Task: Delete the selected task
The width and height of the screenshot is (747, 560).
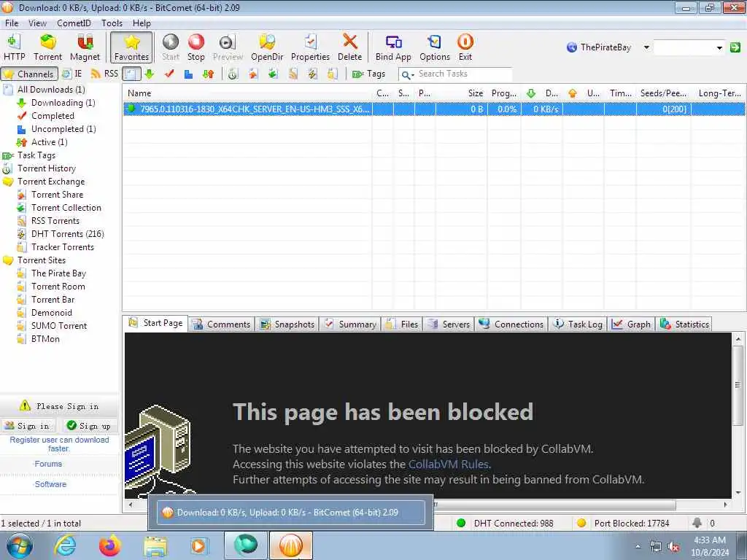Action: [x=349, y=47]
